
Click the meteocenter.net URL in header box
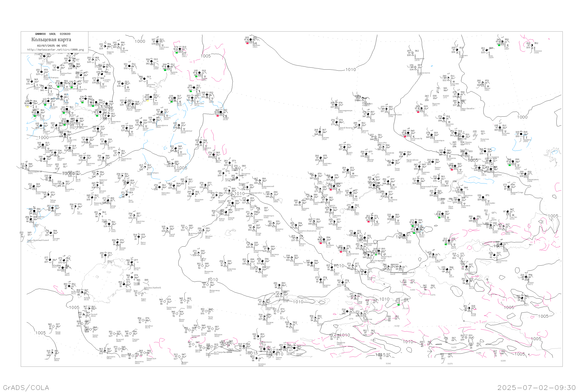click(55, 50)
